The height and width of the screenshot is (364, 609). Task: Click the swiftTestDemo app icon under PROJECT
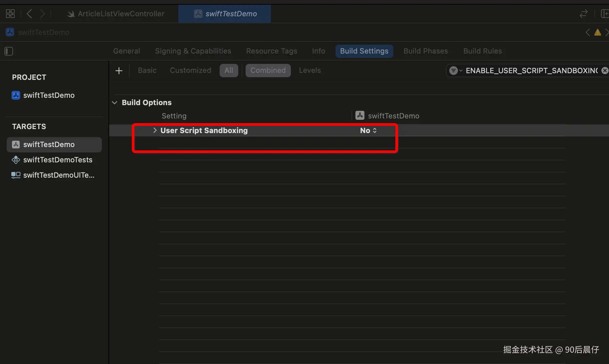pos(16,95)
